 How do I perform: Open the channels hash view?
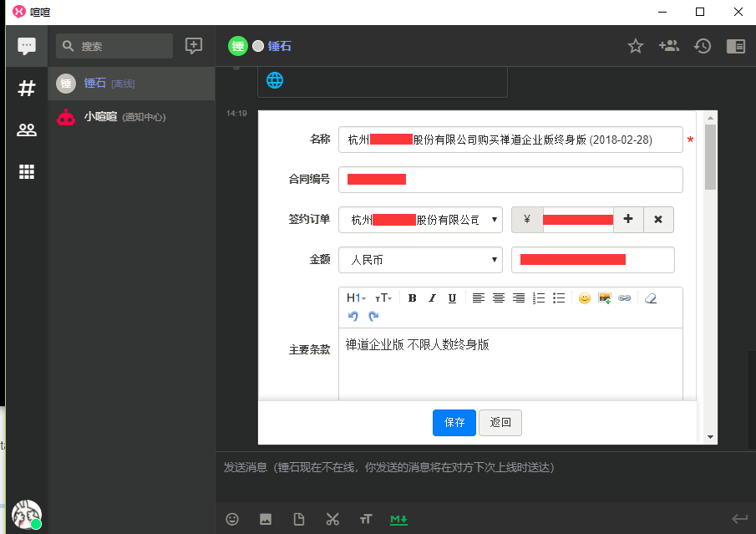tap(27, 89)
